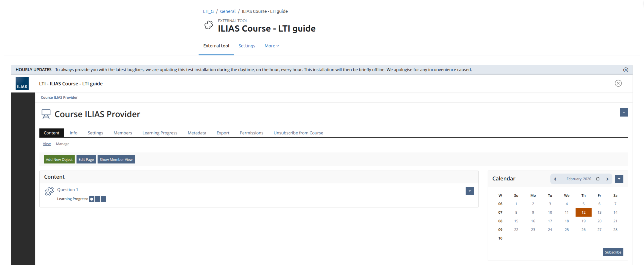
Task: Click week number 06 in the calendar
Action: pyautogui.click(x=500, y=204)
